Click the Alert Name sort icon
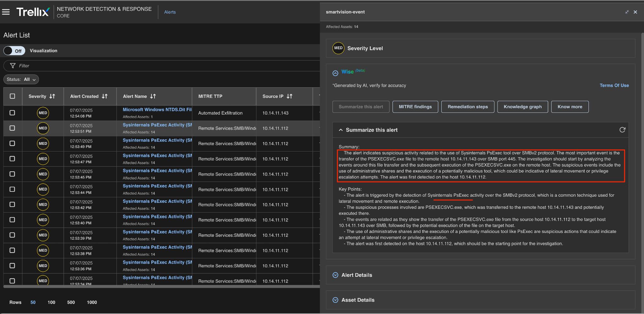 (x=153, y=96)
